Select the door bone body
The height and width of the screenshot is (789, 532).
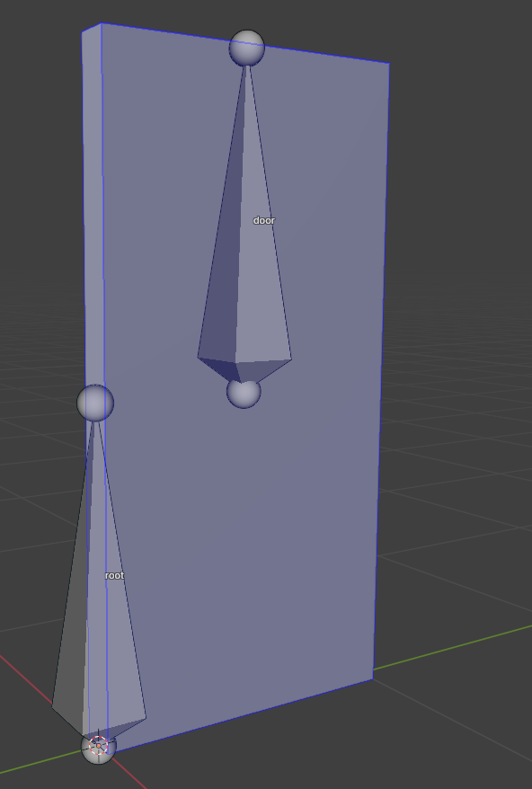[x=244, y=242]
